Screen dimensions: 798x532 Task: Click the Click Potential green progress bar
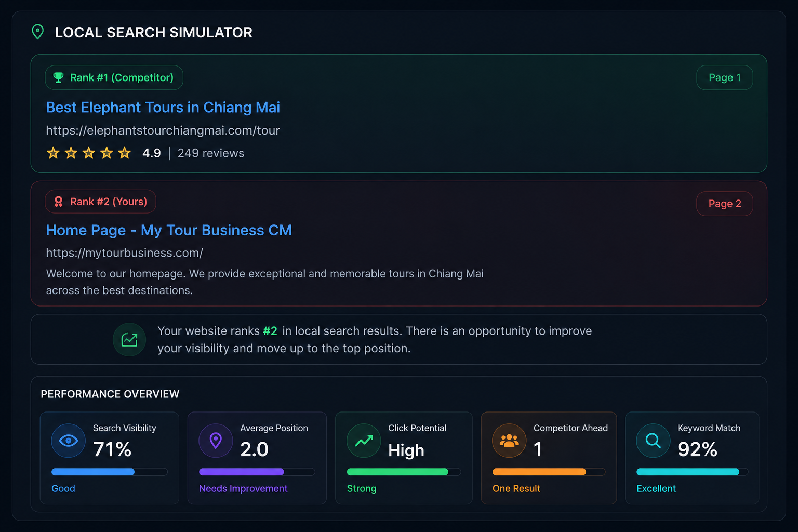click(x=404, y=472)
